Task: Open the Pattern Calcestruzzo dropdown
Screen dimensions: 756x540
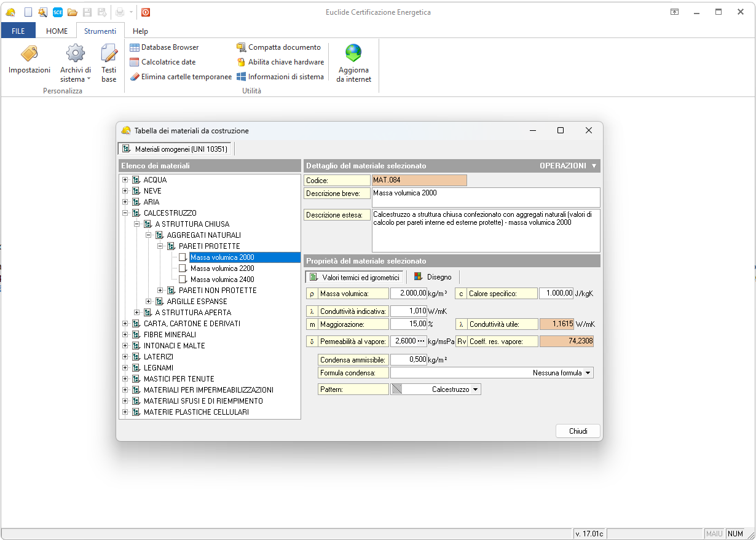Action: tap(475, 389)
